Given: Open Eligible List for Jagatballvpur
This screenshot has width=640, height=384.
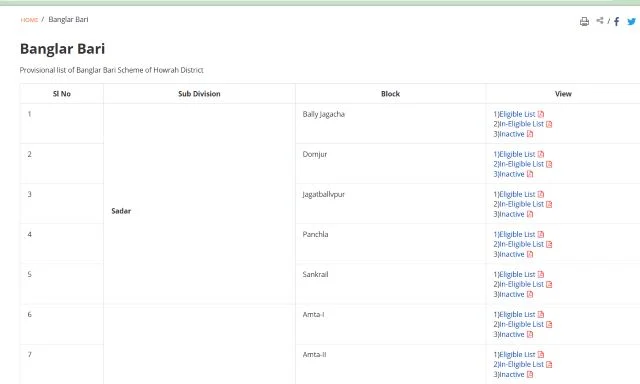Looking at the screenshot, I should click(517, 194).
